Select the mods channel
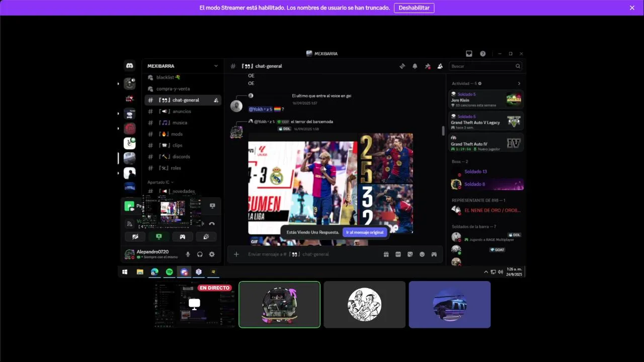Viewport: 644px width, 362px height. pos(183,134)
